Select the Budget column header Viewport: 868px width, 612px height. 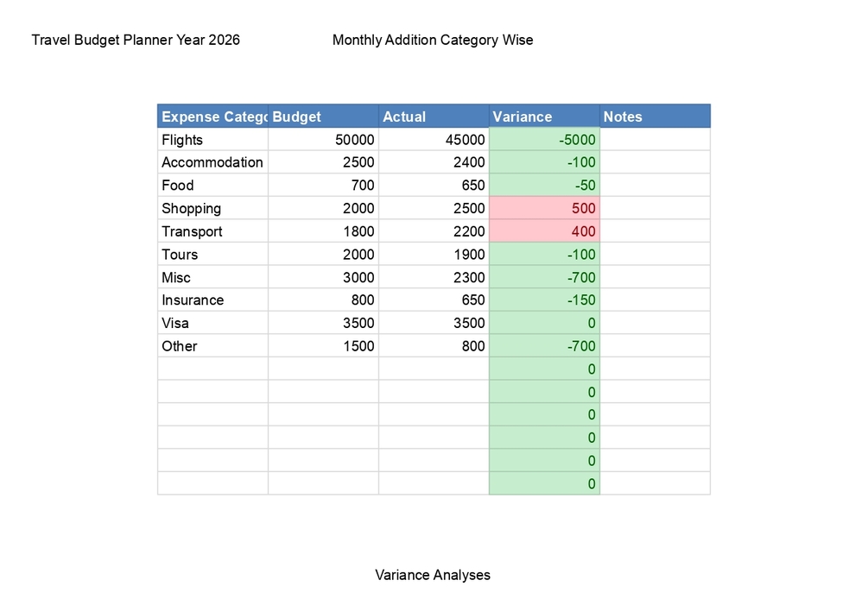click(x=323, y=117)
